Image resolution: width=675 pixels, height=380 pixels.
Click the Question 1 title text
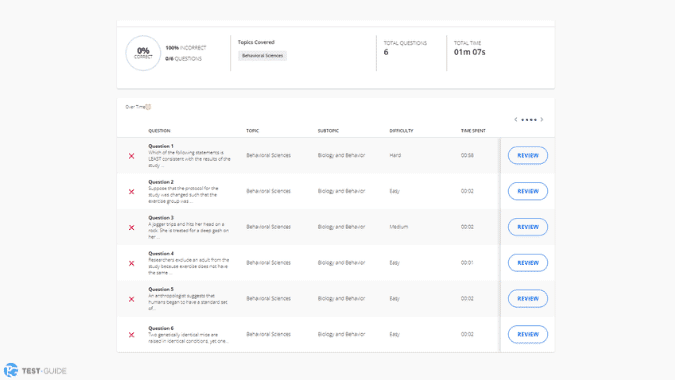click(161, 146)
